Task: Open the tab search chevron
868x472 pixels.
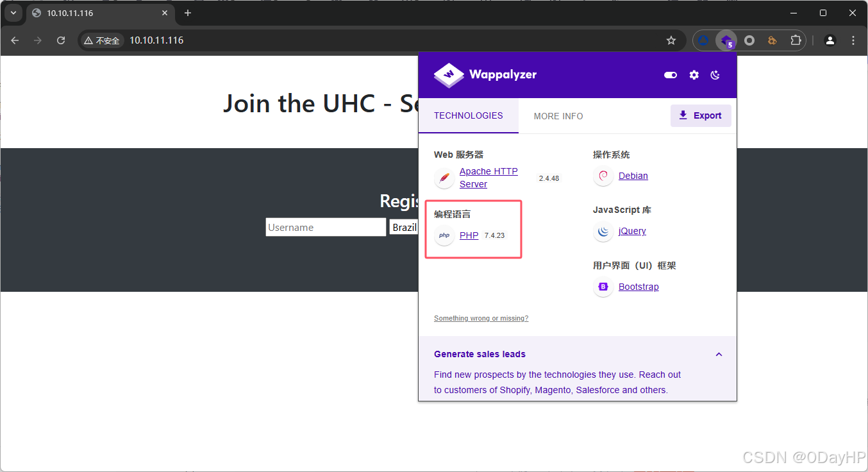Action: tap(13, 13)
